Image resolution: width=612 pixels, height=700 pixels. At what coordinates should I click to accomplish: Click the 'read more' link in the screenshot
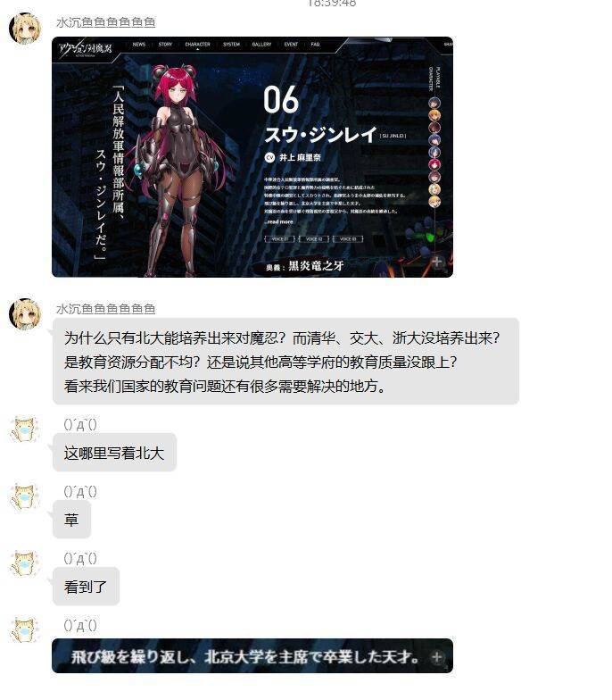[x=278, y=221]
